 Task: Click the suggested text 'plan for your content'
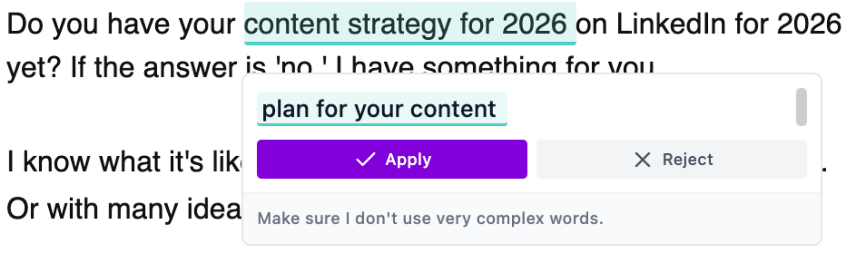(x=379, y=109)
